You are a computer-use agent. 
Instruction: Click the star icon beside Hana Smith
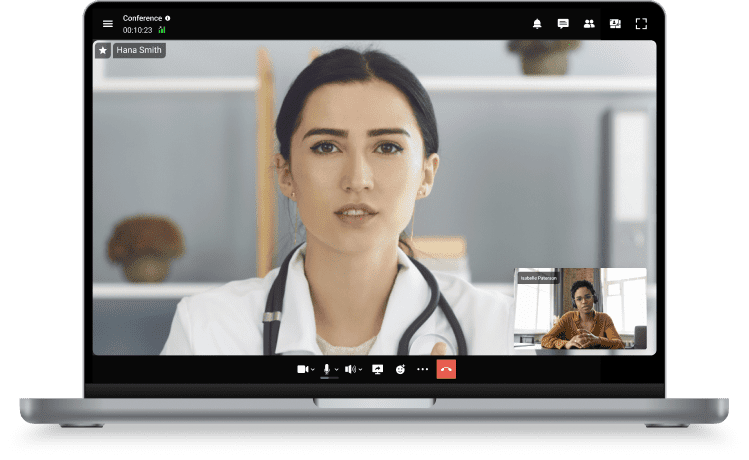[x=103, y=50]
